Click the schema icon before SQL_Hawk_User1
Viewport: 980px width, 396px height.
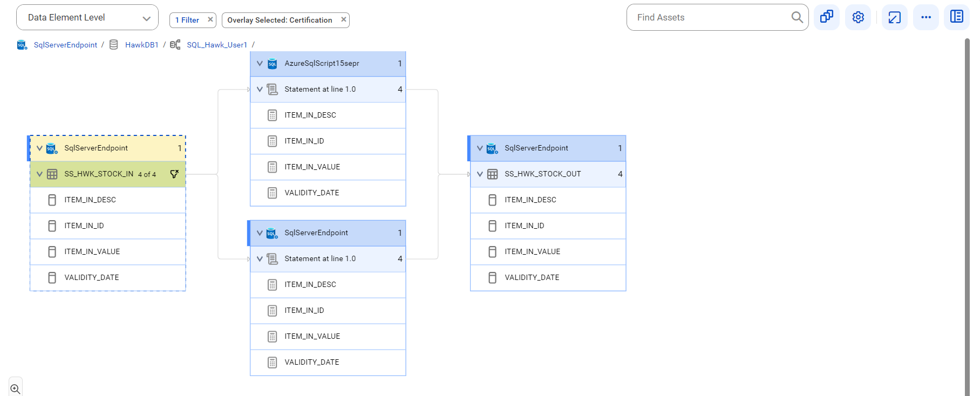(x=175, y=45)
